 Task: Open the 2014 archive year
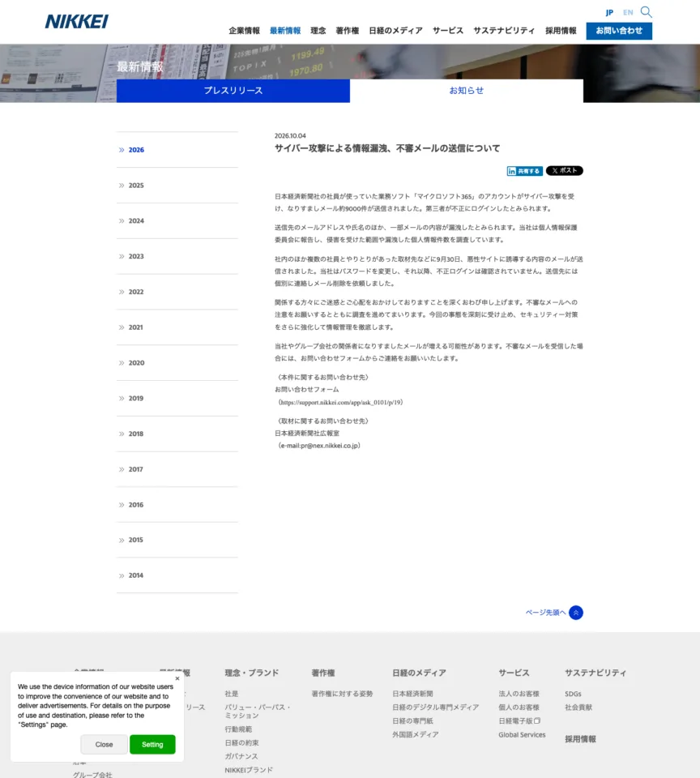point(177,575)
